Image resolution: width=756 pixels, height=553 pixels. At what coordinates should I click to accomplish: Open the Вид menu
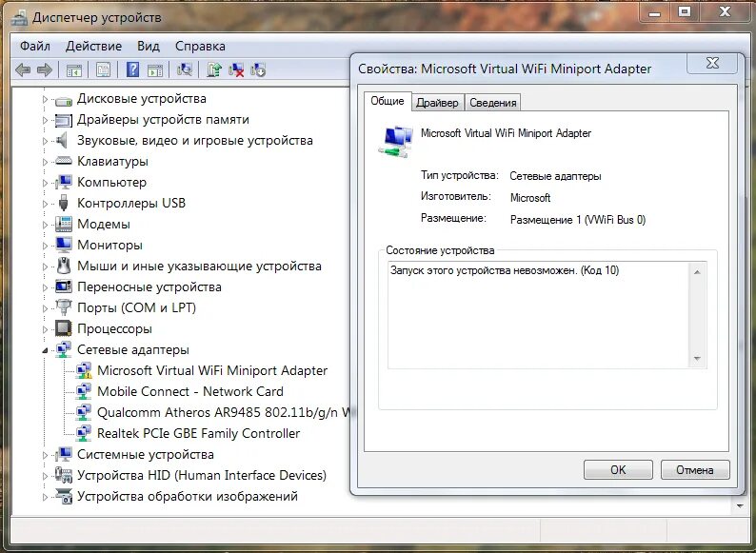pos(148,47)
